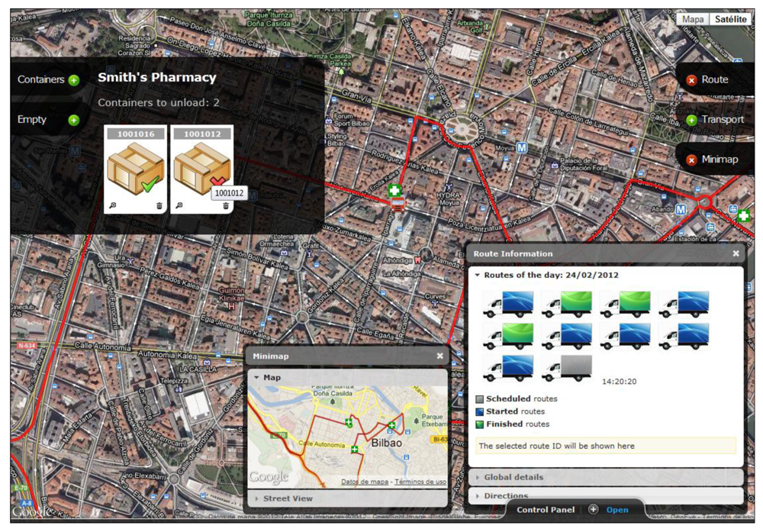This screenshot has height=532, width=763.
Task: Open Datos de mapa link in minimap
Action: (x=365, y=482)
